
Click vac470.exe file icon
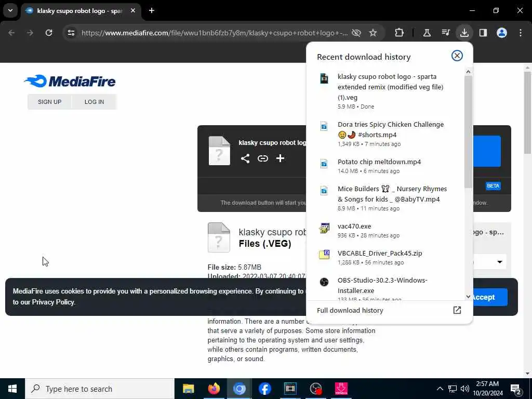[324, 228]
